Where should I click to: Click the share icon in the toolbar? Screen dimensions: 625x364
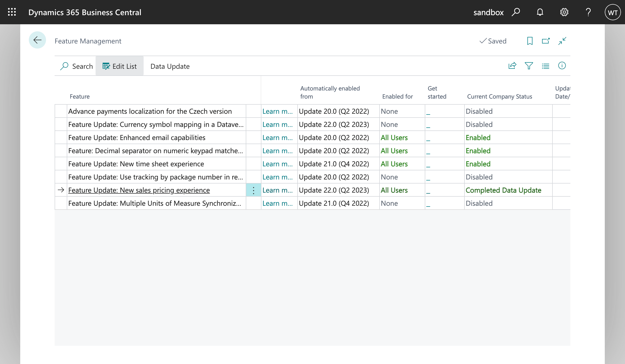point(512,66)
